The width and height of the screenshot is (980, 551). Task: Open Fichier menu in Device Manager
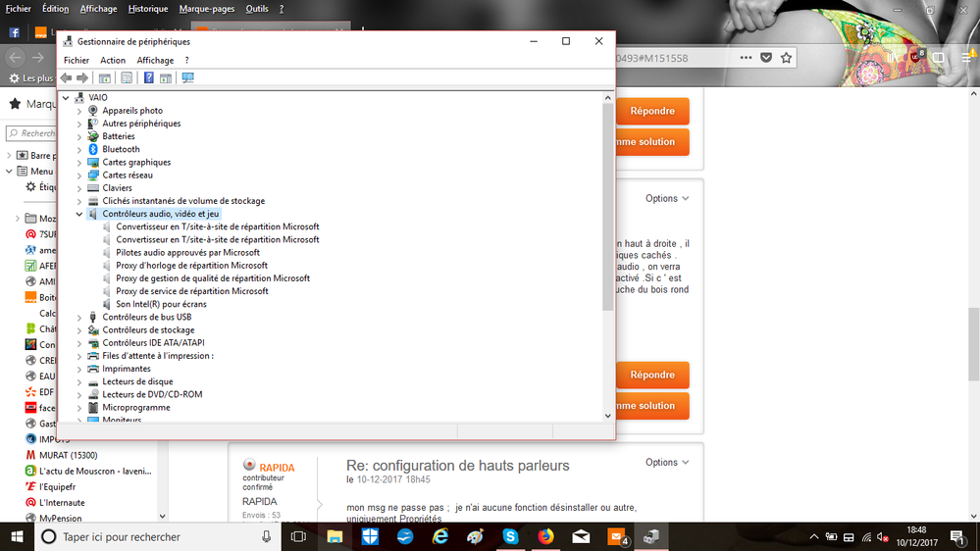point(77,60)
